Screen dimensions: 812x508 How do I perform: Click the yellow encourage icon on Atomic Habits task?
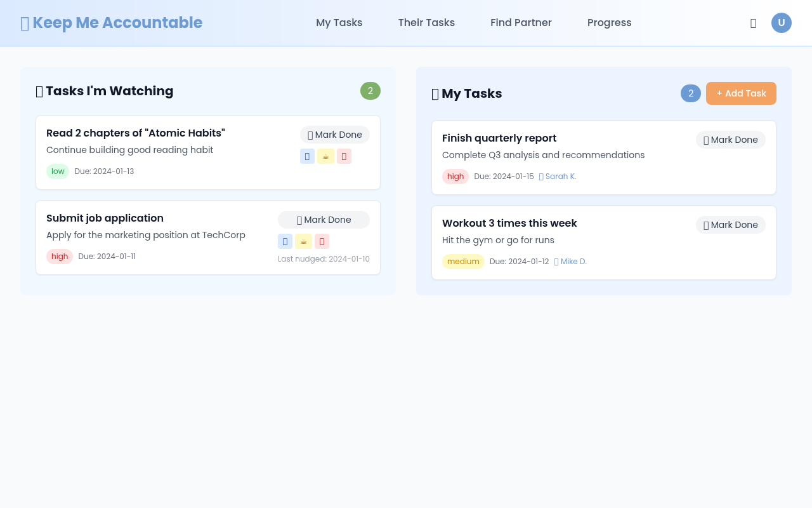coord(325,156)
